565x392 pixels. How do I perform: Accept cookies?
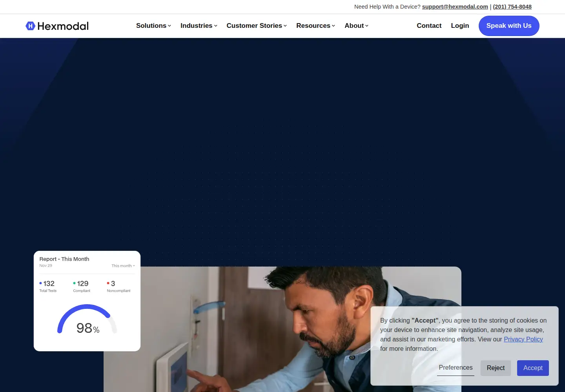[533, 368]
